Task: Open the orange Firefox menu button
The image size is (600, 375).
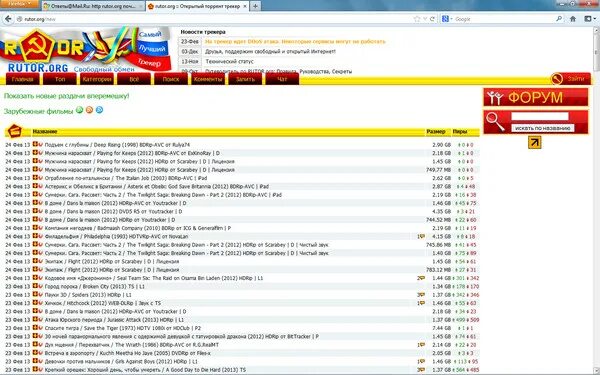Action: tap(19, 3)
